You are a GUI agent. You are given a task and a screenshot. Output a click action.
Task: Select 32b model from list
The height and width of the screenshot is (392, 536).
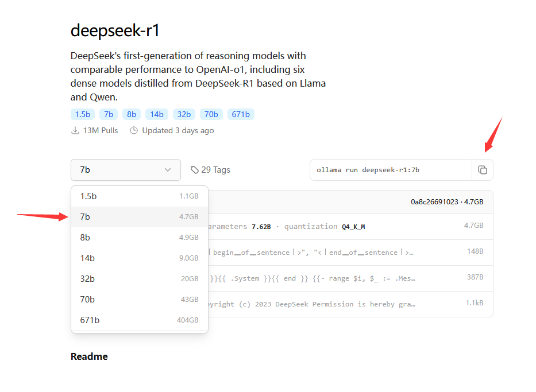pos(139,279)
